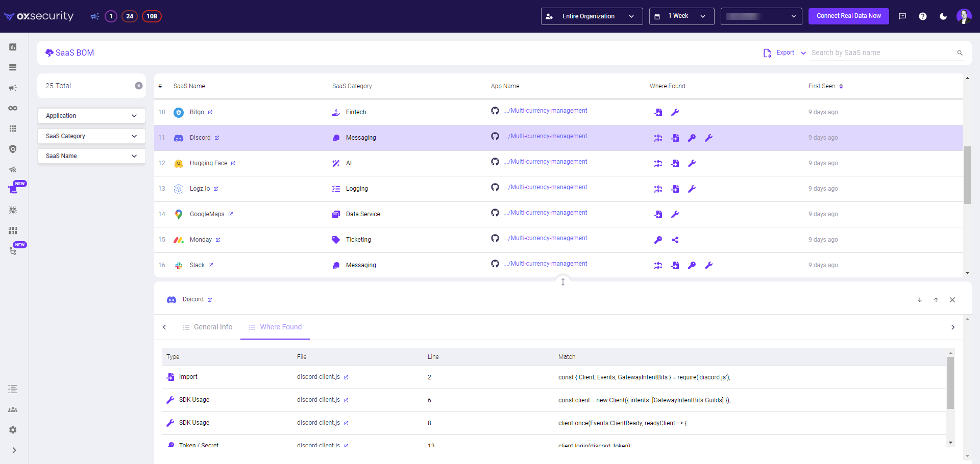Click the Token key icon in Discord row

(692, 138)
